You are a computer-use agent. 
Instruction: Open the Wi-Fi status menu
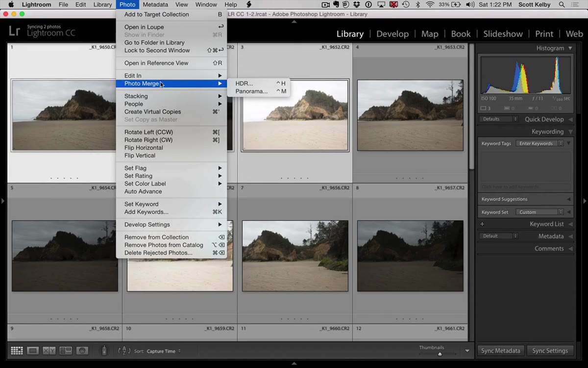click(x=430, y=4)
